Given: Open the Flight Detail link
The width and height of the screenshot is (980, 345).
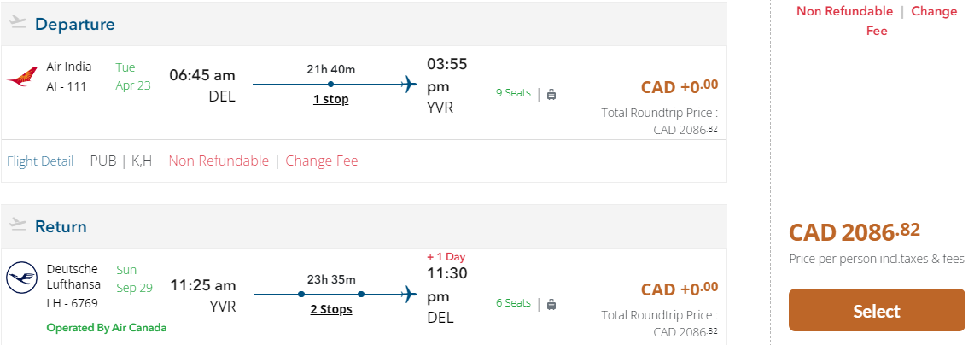Looking at the screenshot, I should coord(40,161).
